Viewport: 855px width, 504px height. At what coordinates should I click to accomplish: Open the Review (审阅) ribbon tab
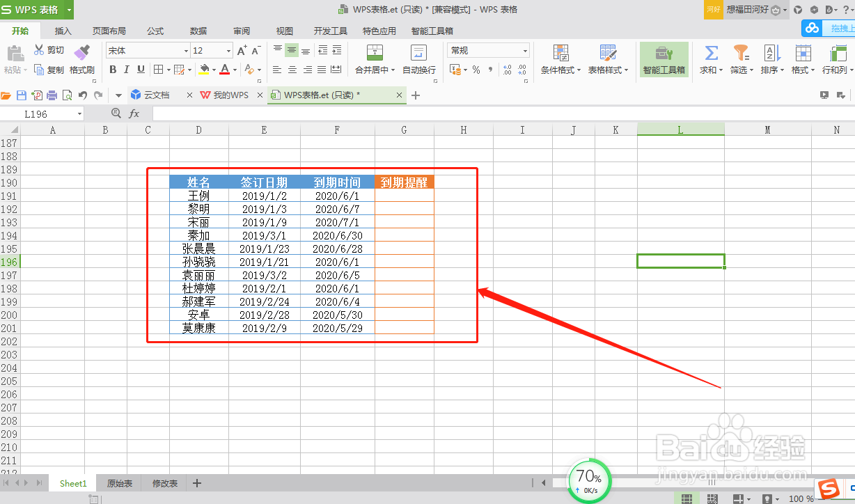pos(242,31)
